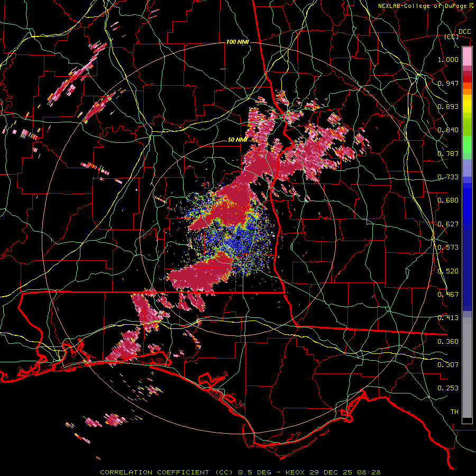Viewport: 476px width, 476px height.
Task: Pick the bright green color bar segment
Action: tap(467, 144)
